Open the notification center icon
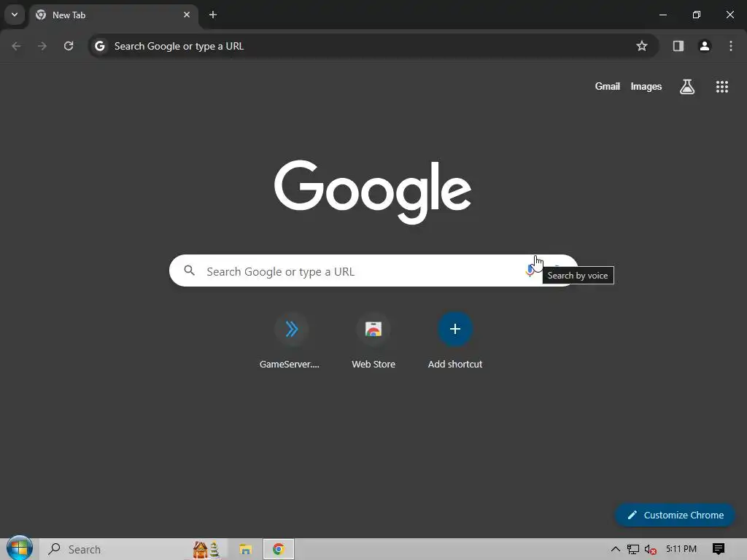Image resolution: width=747 pixels, height=560 pixels. [x=719, y=549]
